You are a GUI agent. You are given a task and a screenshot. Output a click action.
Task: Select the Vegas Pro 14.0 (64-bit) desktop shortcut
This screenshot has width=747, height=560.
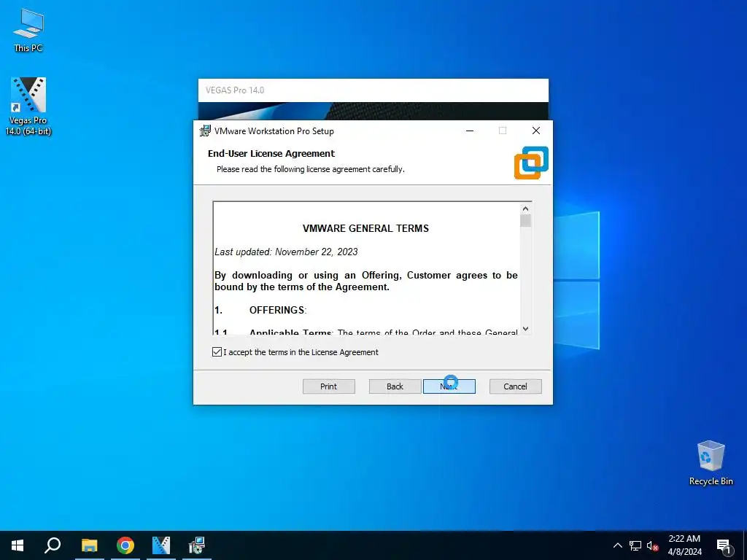tap(28, 106)
